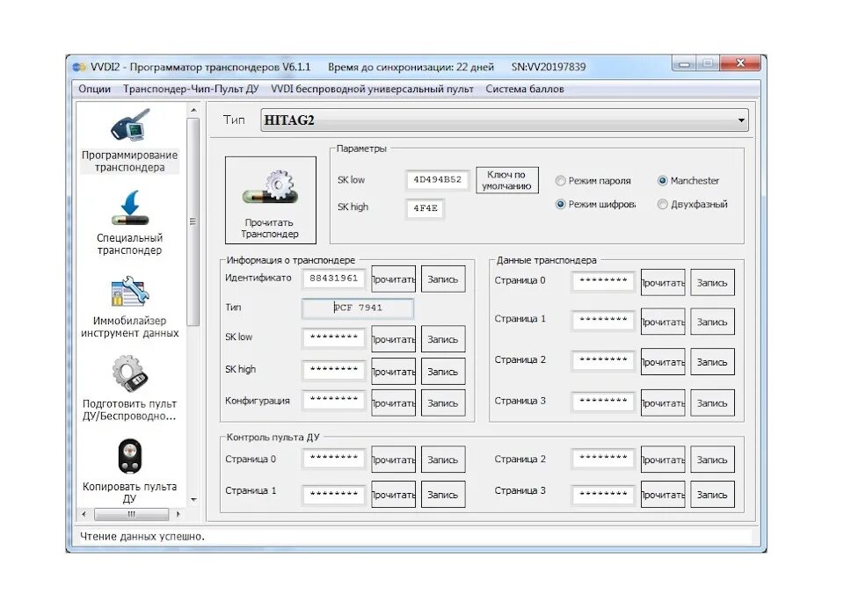
Task: Write Страница 0 in Контроль пульта ДУ
Action: [x=443, y=460]
